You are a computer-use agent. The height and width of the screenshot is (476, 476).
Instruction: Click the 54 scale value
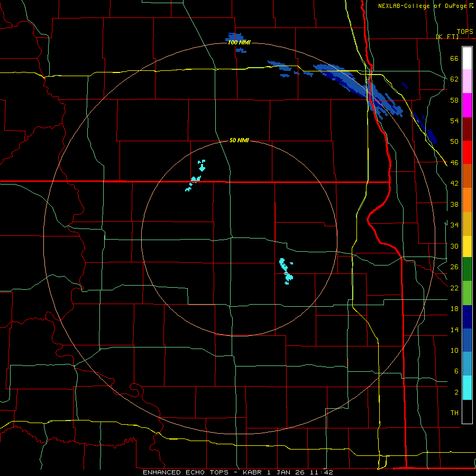coord(454,121)
